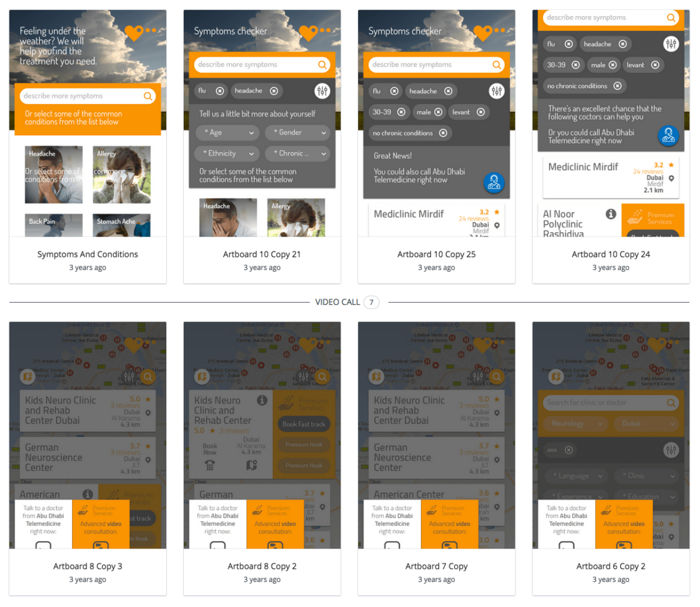
Task: Click the Search for clinic or doctor field
Action: 602,402
